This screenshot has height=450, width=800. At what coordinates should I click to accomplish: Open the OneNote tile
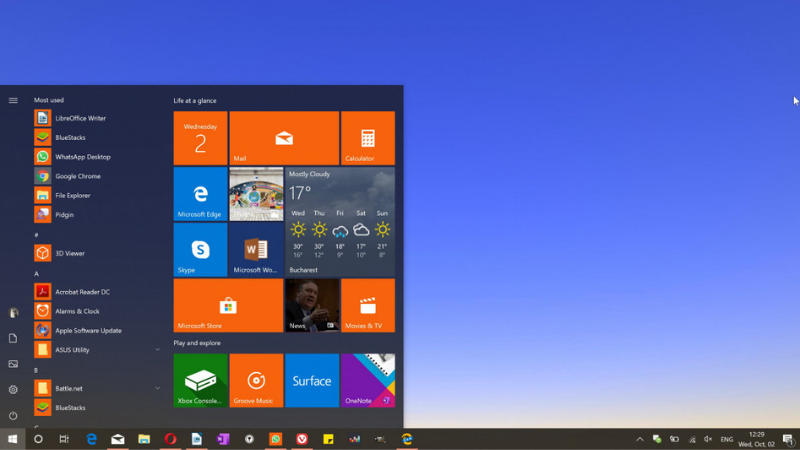click(368, 381)
